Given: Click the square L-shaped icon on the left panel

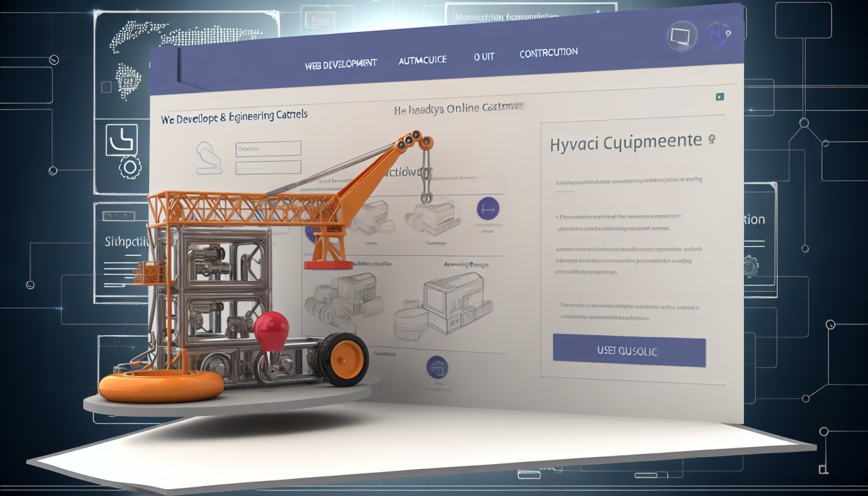Looking at the screenshot, I should pos(121,140).
